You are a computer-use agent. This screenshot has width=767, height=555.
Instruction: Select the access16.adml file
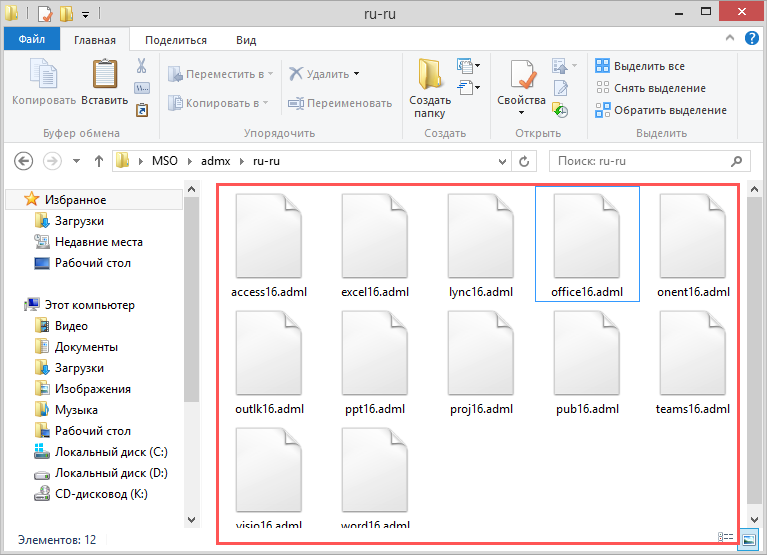(269, 245)
